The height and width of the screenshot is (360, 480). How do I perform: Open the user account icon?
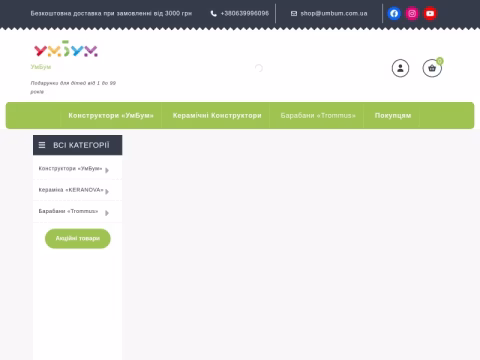(x=400, y=68)
